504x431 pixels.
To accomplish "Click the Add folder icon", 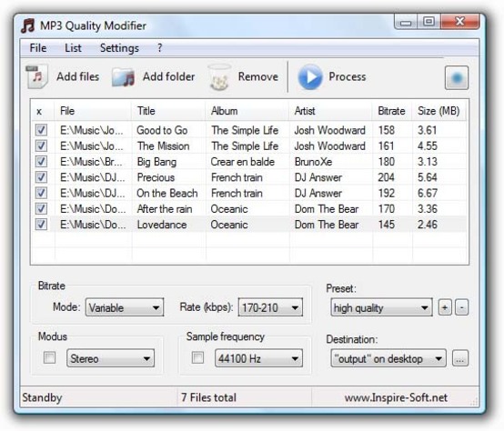I will 123,77.
